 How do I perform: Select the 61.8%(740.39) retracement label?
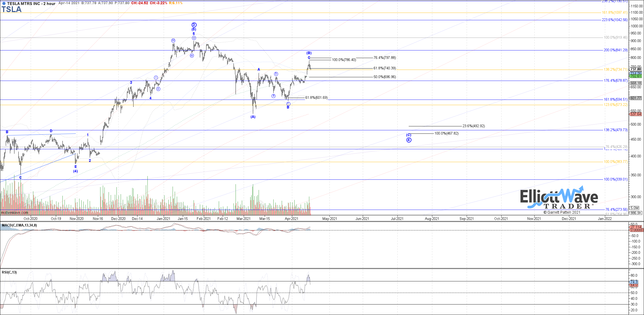click(x=385, y=68)
